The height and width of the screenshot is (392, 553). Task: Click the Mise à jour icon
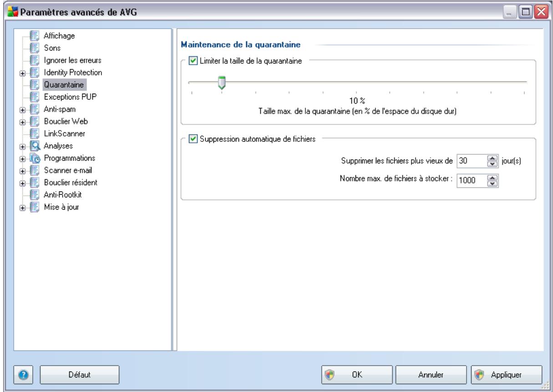[35, 207]
